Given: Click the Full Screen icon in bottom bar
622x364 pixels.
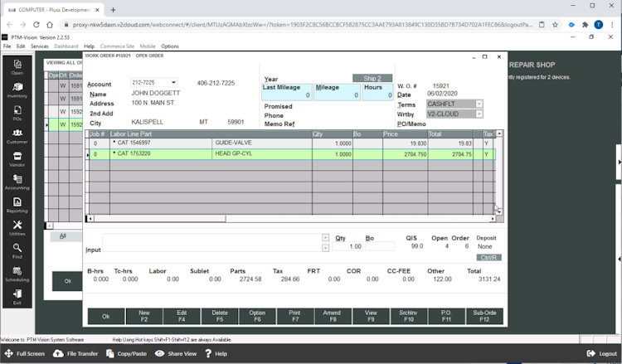Looking at the screenshot, I should pos(9,353).
